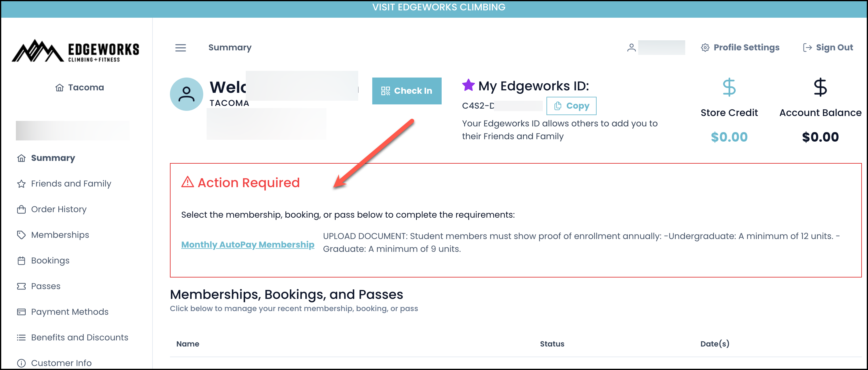Click the purple star beside My Edgeworks ID
The height and width of the screenshot is (370, 868).
[x=468, y=85]
